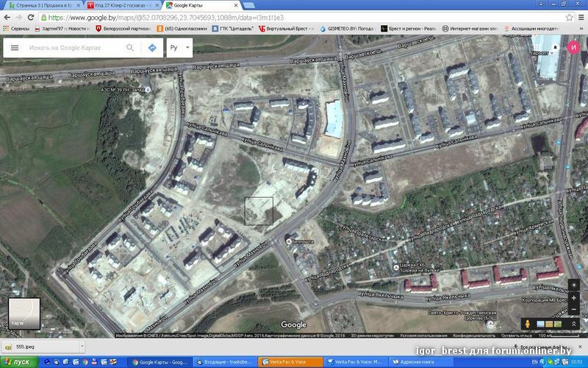Show my location on the map
This screenshot has height=368, width=588.
pos(573,285)
